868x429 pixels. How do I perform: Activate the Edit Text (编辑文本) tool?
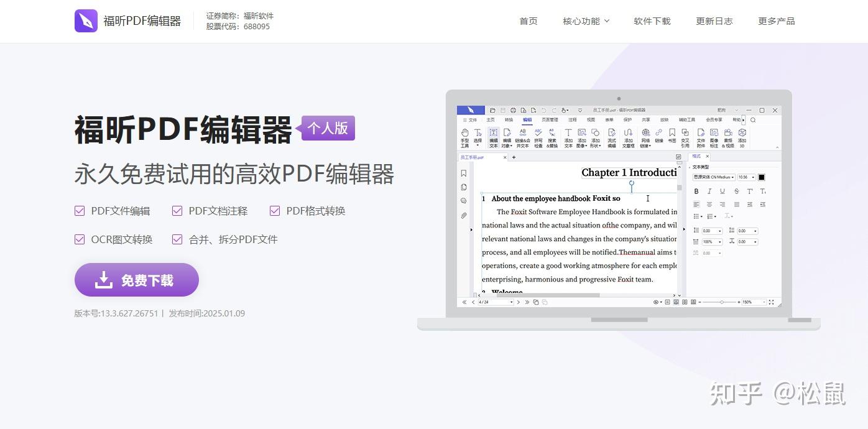tap(493, 137)
